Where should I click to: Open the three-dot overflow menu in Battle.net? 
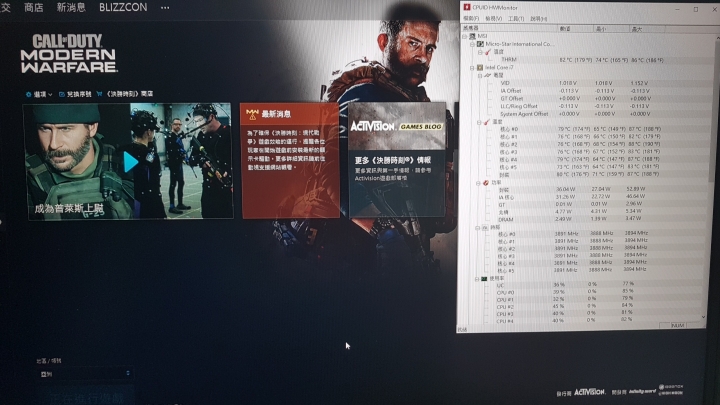pyautogui.click(x=165, y=8)
